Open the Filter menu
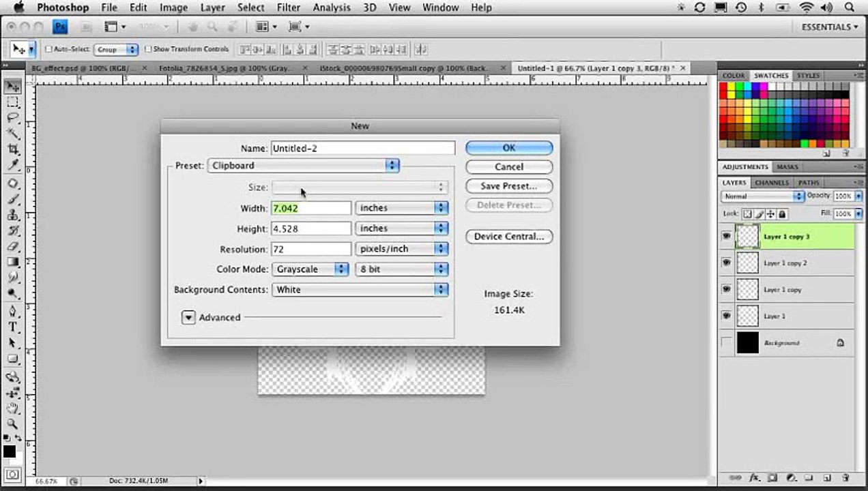868x491 pixels. (x=289, y=8)
